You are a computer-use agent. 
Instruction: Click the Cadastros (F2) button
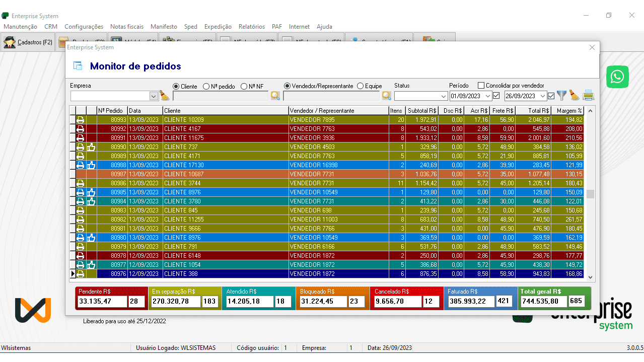[28, 42]
